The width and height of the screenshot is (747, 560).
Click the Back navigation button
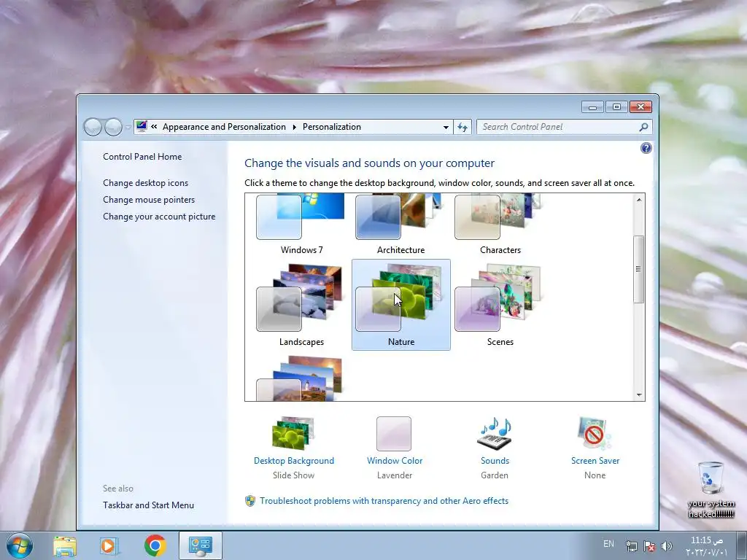tap(93, 127)
